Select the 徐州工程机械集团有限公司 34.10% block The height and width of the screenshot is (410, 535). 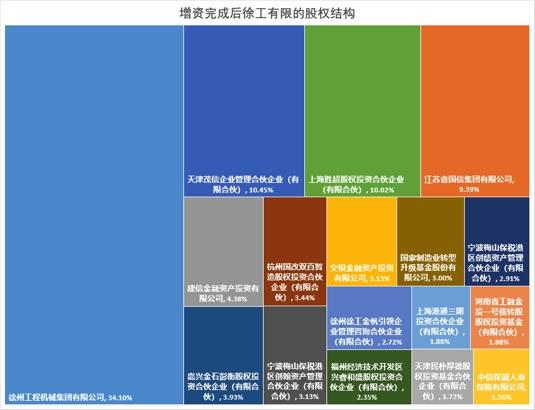coord(94,215)
